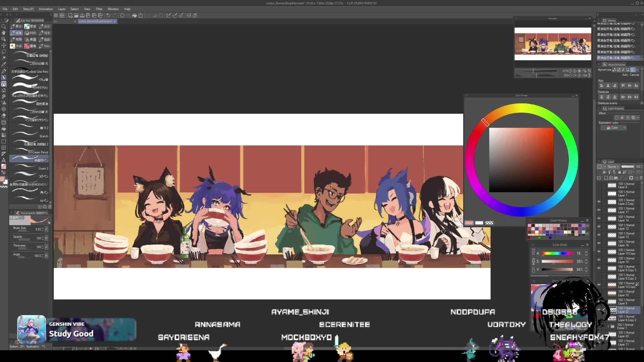Viewport: 644px width, 362px height.
Task: Click inside the color wheel saturation square
Action: point(521,160)
